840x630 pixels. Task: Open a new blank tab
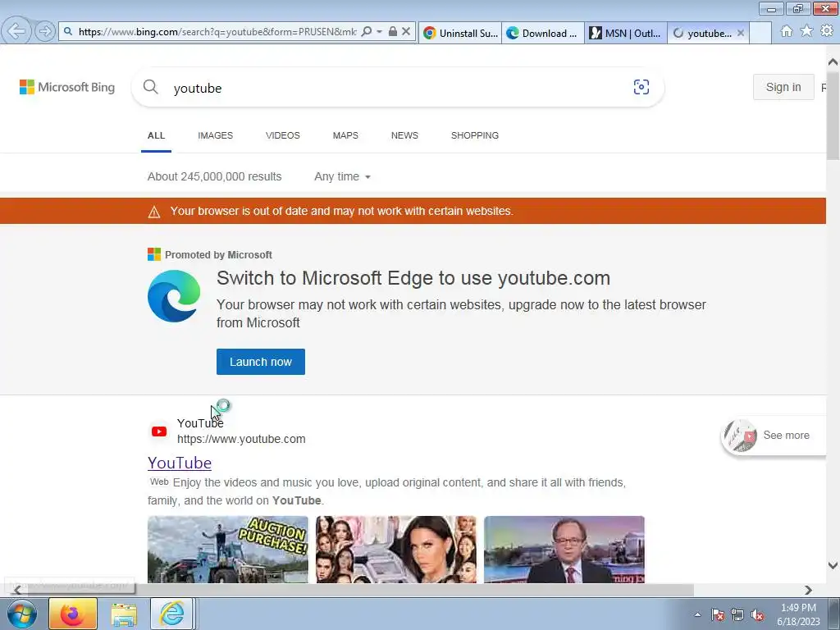pyautogui.click(x=760, y=33)
